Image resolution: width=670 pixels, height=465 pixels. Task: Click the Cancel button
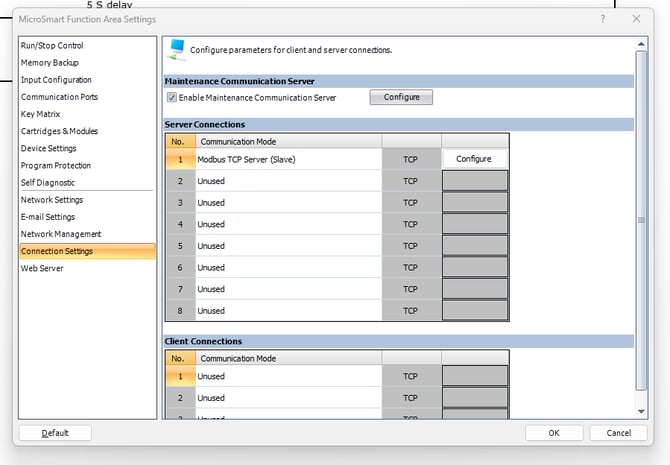[x=618, y=433]
